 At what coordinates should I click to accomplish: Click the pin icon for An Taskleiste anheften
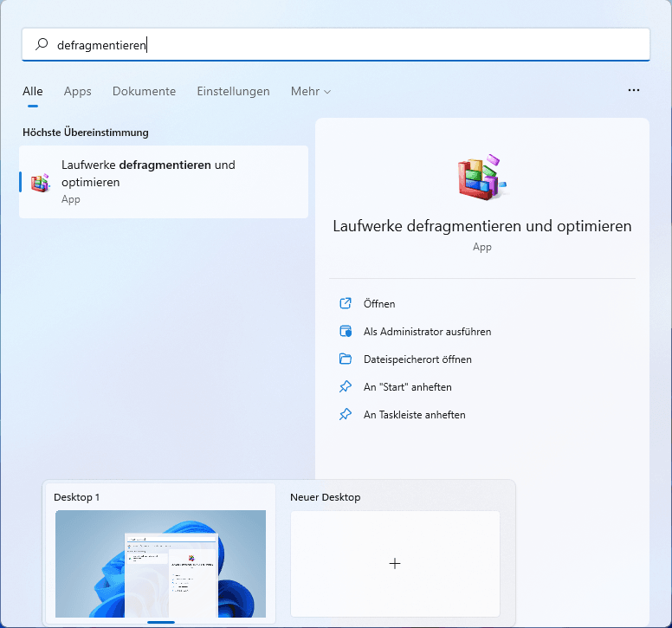tap(346, 414)
